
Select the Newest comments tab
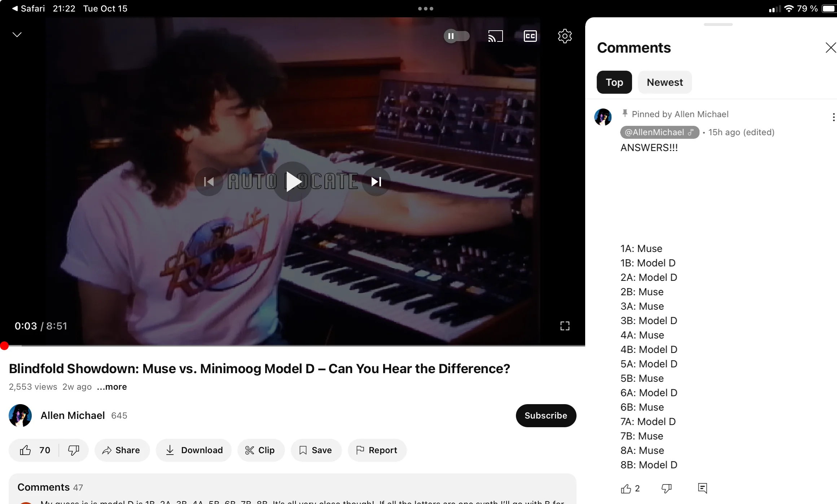tap(665, 82)
